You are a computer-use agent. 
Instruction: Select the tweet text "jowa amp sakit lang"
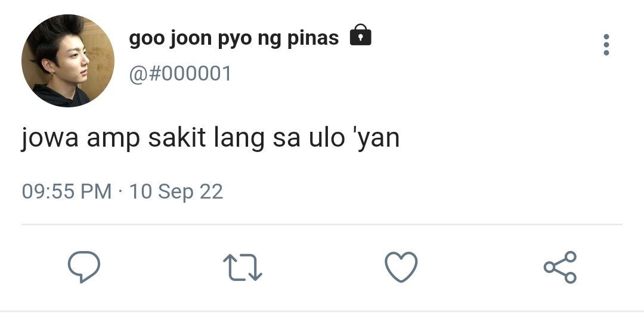point(143,138)
